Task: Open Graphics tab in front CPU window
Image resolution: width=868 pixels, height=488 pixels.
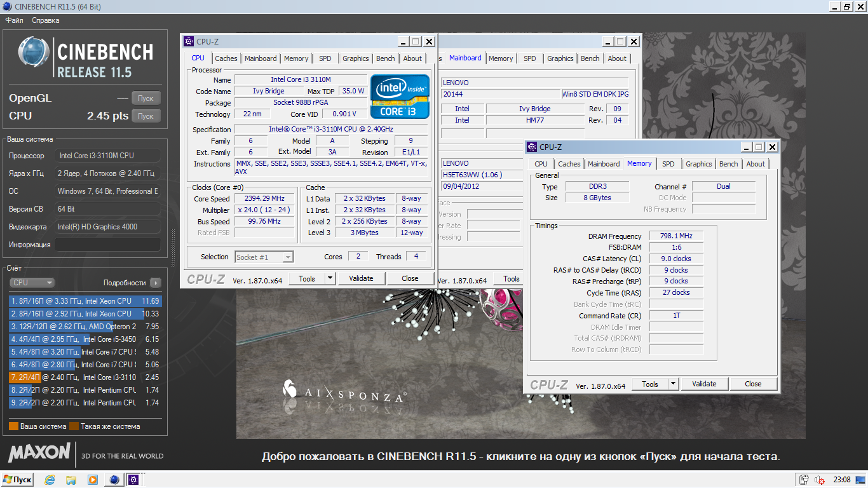Action: (x=356, y=58)
